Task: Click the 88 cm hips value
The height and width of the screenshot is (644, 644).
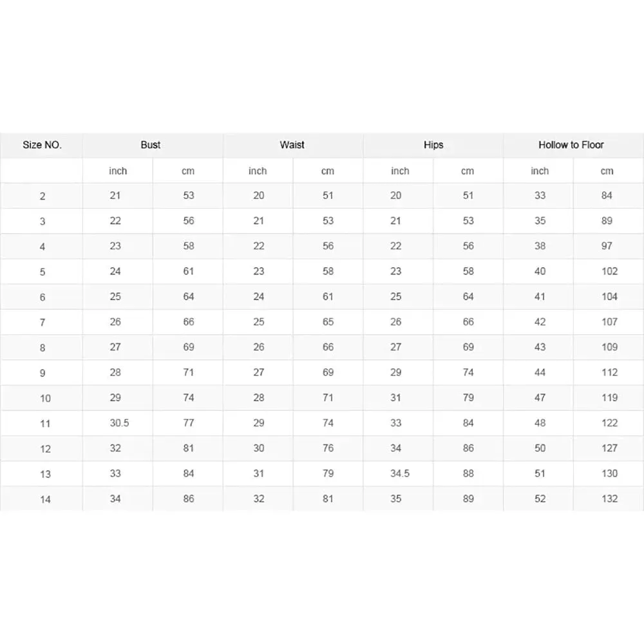Action: pyautogui.click(x=468, y=473)
